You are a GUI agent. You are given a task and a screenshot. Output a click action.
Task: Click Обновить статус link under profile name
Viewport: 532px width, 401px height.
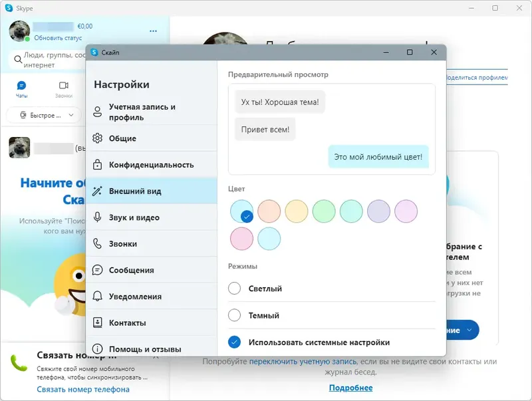[x=58, y=38]
